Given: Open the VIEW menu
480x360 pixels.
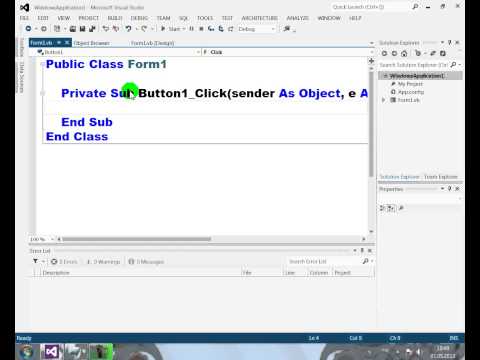Looking at the screenshot, I should [x=64, y=18].
